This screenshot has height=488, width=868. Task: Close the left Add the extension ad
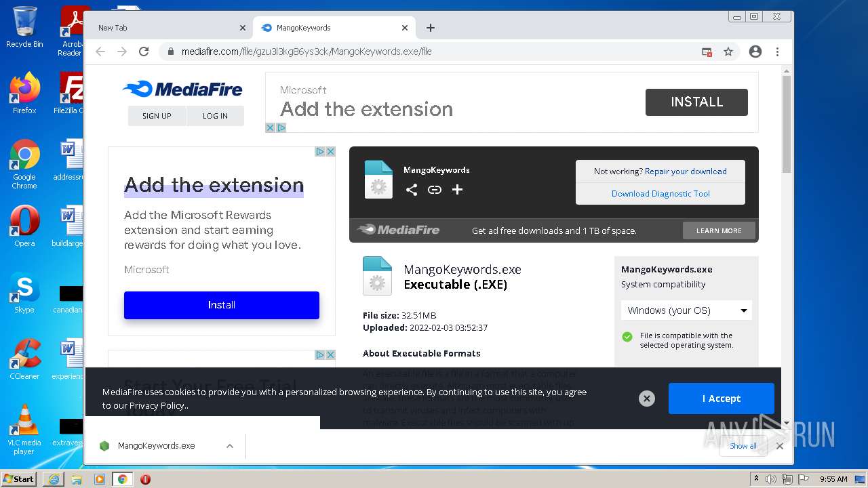330,151
